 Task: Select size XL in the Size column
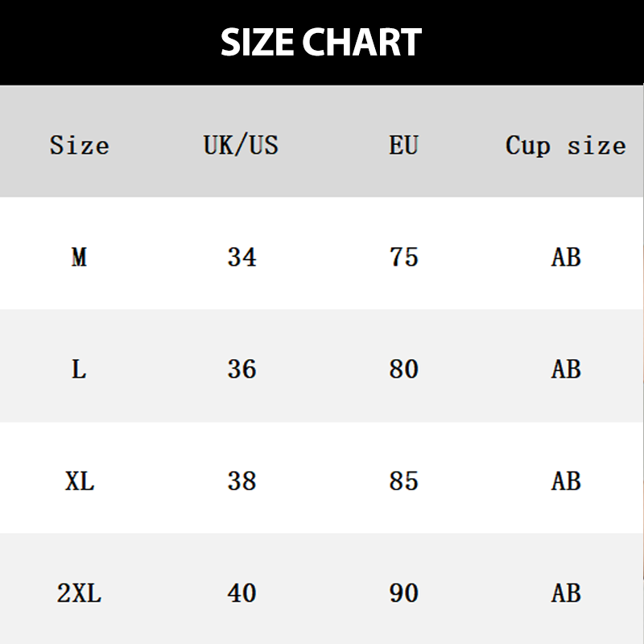pyautogui.click(x=79, y=481)
